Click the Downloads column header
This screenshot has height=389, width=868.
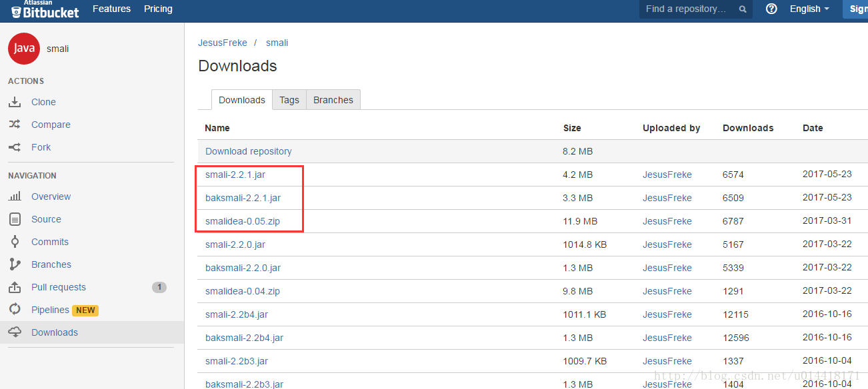coord(748,128)
